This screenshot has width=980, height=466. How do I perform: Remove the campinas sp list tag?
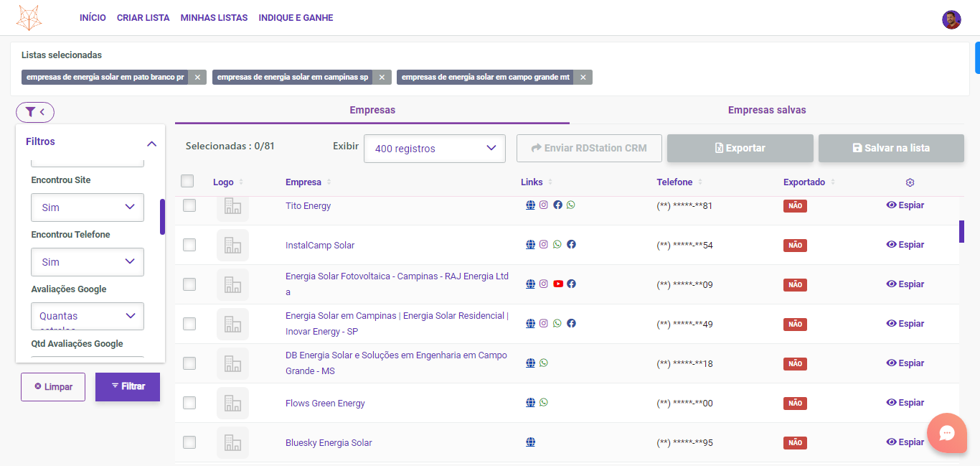click(382, 77)
